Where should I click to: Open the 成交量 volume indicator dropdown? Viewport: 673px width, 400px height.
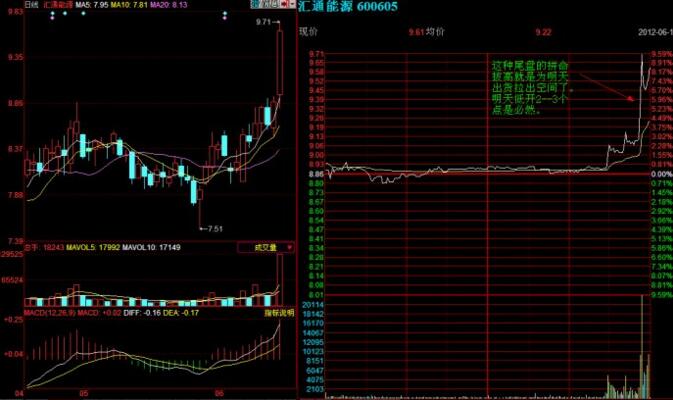(x=264, y=246)
